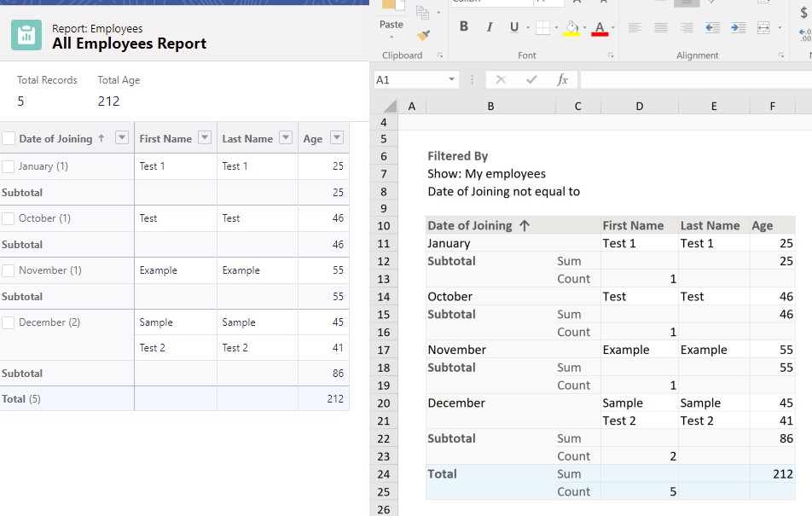Toggle Italic formatting in Excel ribbon
Image resolution: width=812 pixels, height=516 pixels.
pos(490,26)
